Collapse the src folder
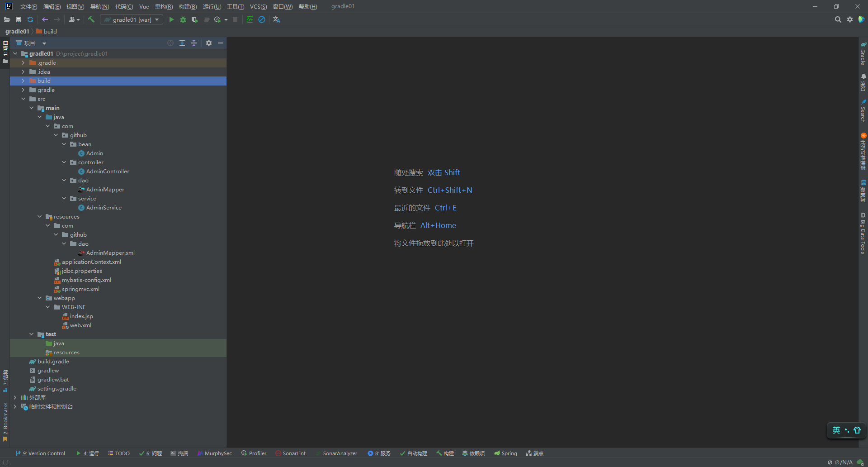This screenshot has width=868, height=467. tap(23, 99)
